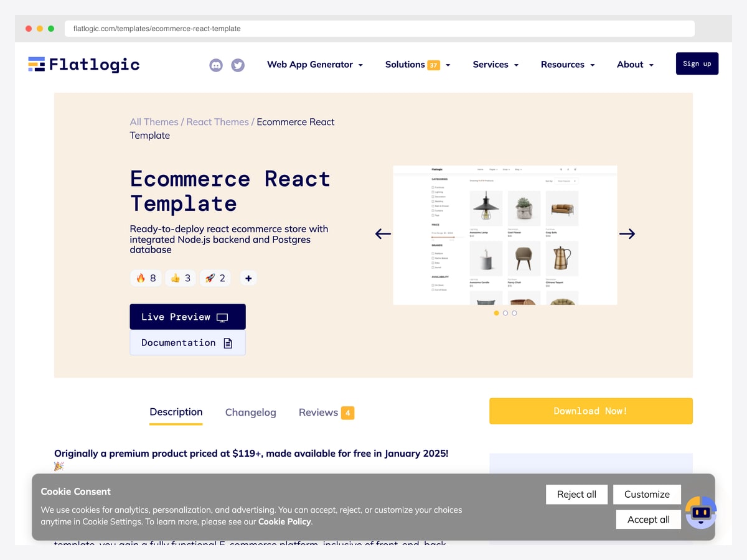Click the rocket reaction
Viewport: 747px width, 560px height.
click(215, 278)
